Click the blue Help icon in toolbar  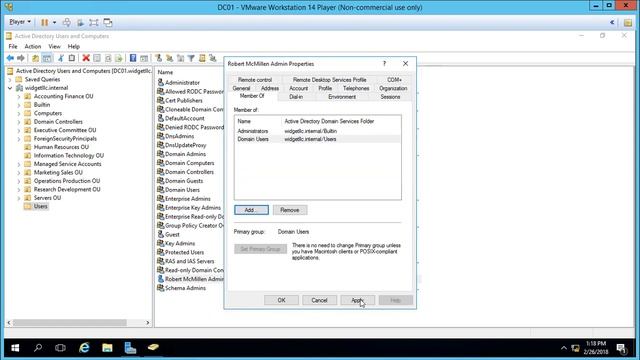click(x=133, y=58)
